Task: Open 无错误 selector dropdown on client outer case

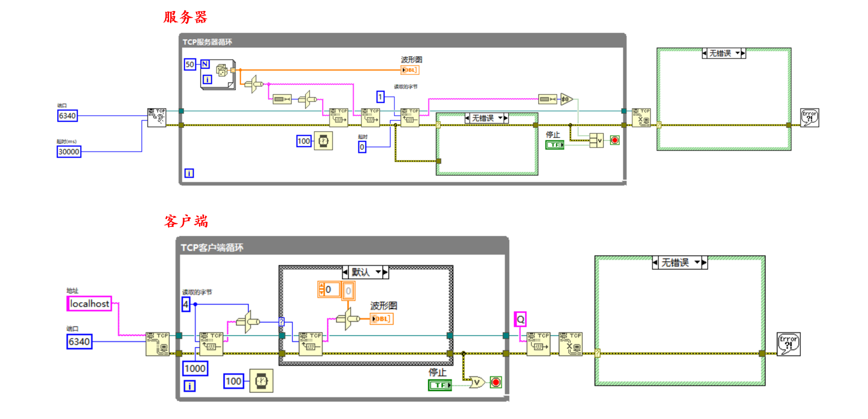Action: tap(697, 262)
